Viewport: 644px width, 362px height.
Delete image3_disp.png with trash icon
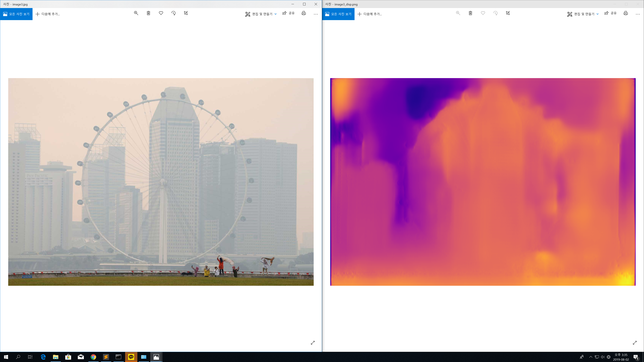(x=470, y=13)
